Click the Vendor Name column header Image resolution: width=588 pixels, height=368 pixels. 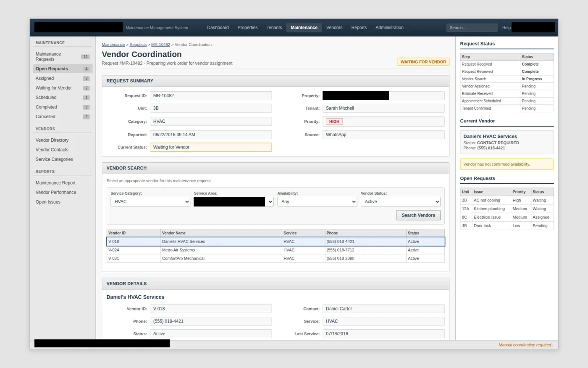pos(221,233)
